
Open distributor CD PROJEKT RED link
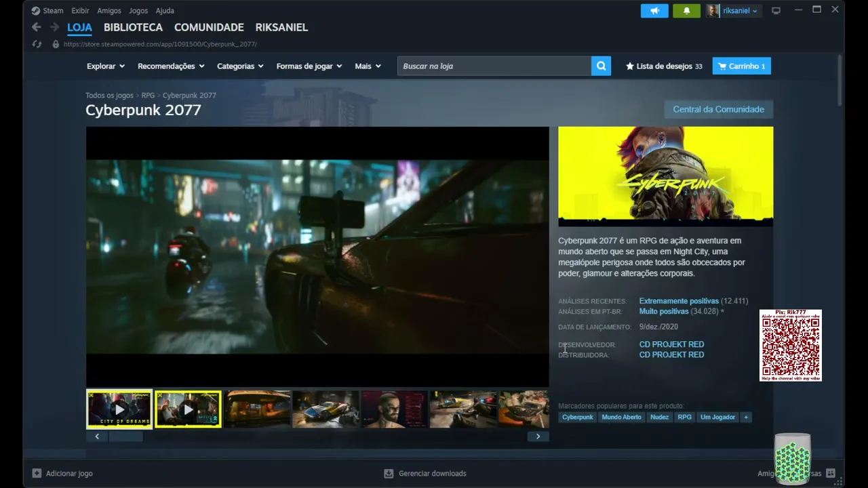point(671,355)
